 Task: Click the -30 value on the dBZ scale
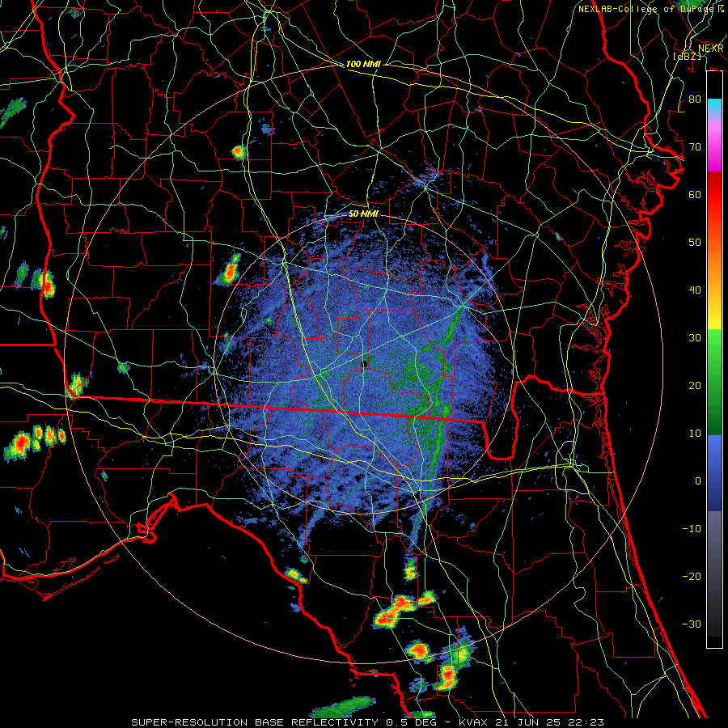692,624
